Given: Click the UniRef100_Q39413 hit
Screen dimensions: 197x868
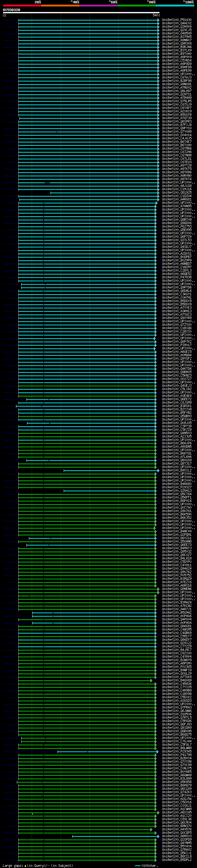Looking at the screenshot, I should click(177, 491).
